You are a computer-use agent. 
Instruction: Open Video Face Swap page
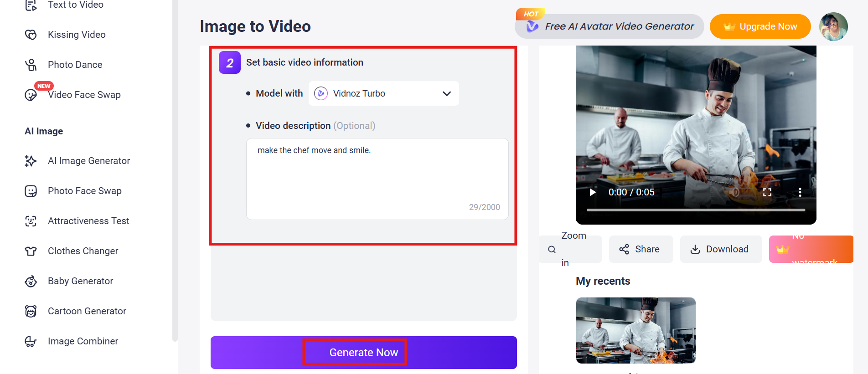pos(84,95)
